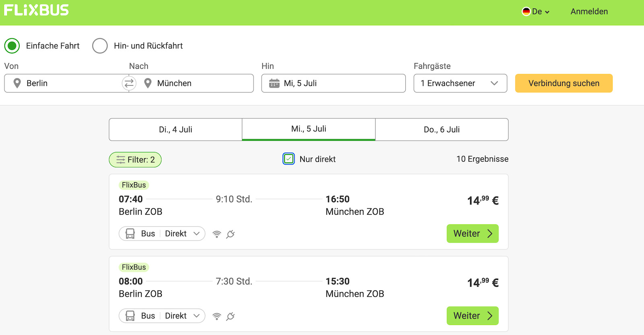
Task: Click the WiFi icon on 08:00 trip
Action: pos(217,316)
